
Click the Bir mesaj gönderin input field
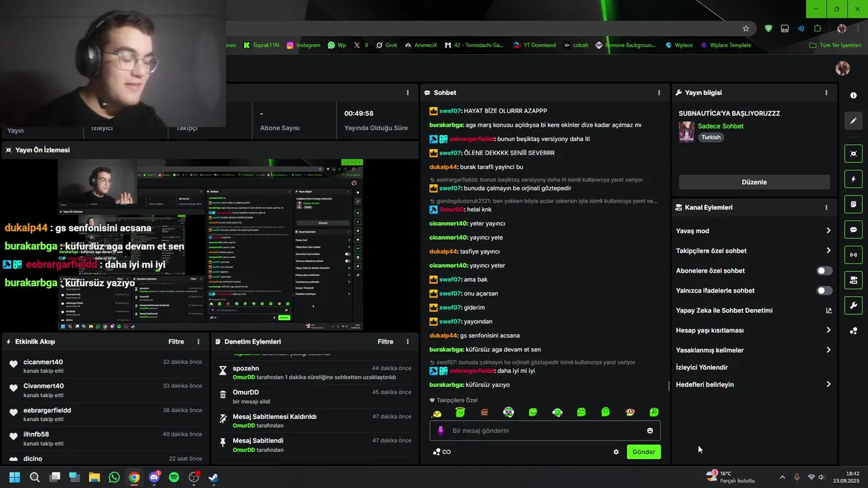click(545, 430)
